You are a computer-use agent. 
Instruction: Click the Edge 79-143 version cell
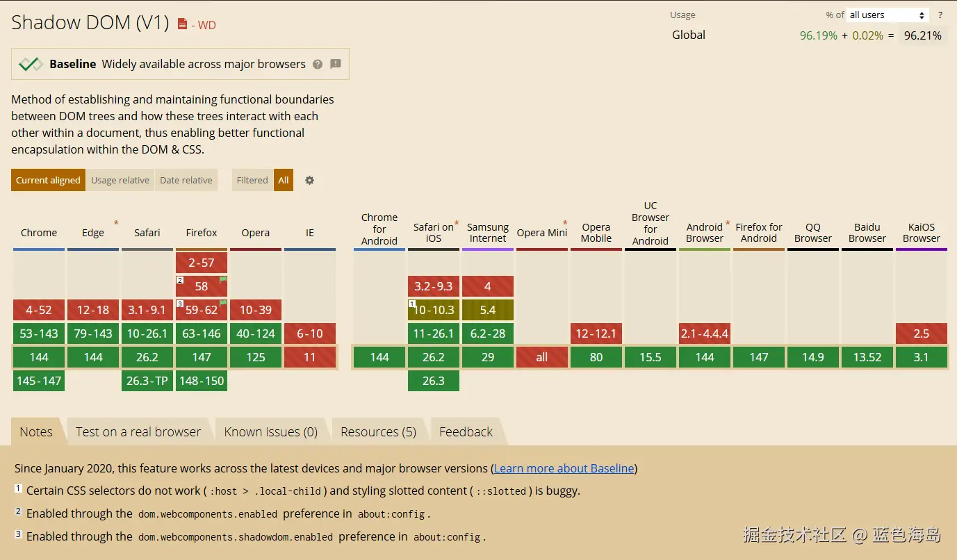click(x=93, y=333)
